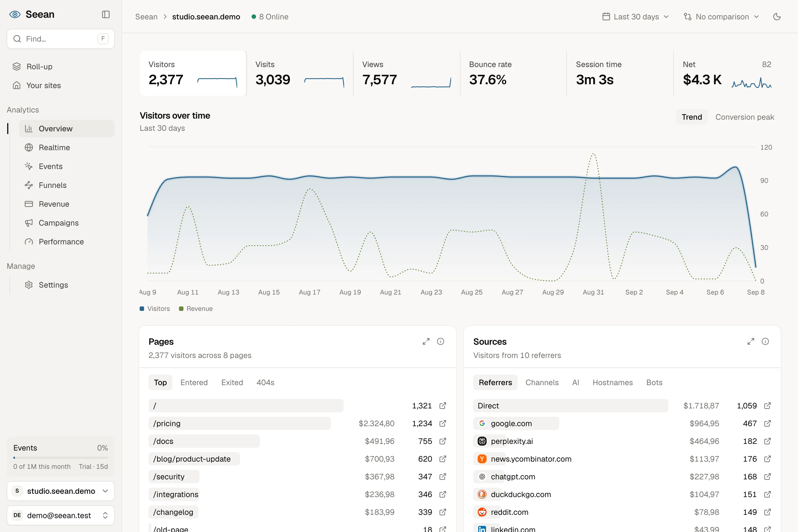Click Seean breadcrumb link
This screenshot has width=798, height=532.
146,17
